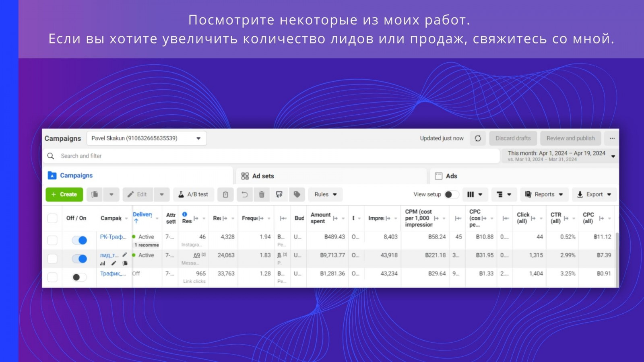This screenshot has height=362, width=644.
Task: Click the export-import share icon button
Action: click(279, 194)
